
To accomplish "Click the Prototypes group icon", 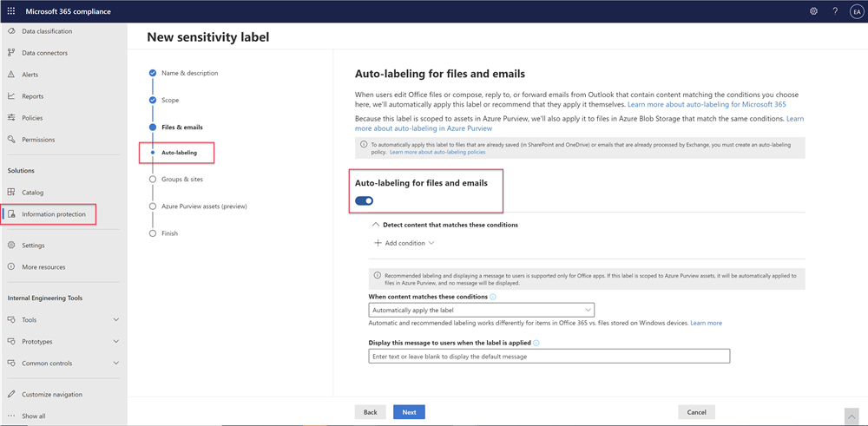I will pos(11,341).
